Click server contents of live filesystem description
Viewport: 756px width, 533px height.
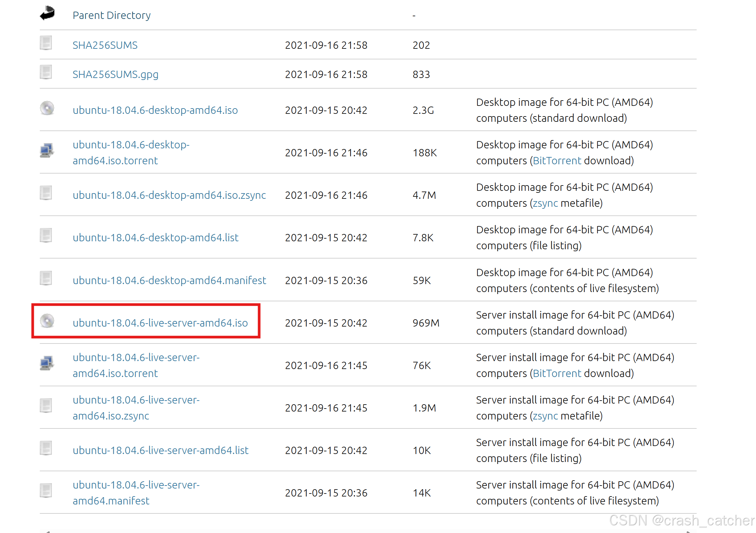pyautogui.click(x=575, y=493)
